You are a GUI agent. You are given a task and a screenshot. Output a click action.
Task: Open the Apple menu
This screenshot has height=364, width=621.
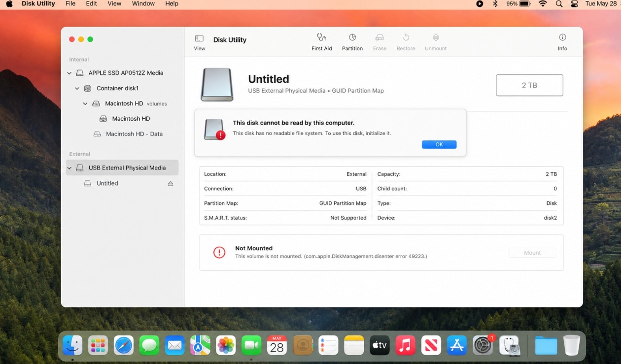9,4
